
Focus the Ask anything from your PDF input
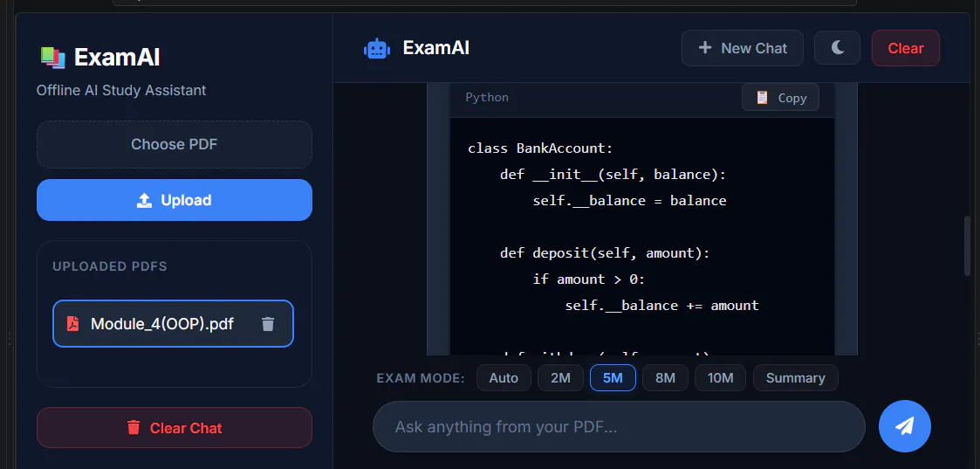click(619, 426)
